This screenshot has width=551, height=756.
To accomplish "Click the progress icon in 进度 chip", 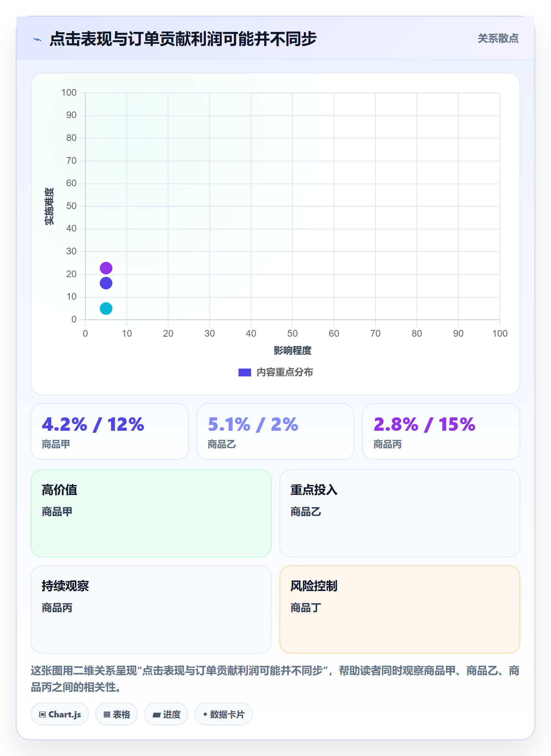I will (156, 715).
